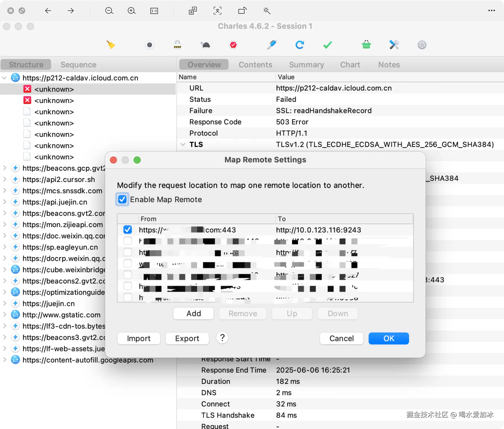This screenshot has width=504, height=429.
Task: Check the seventh mapping row checkbox
Action: (x=128, y=297)
